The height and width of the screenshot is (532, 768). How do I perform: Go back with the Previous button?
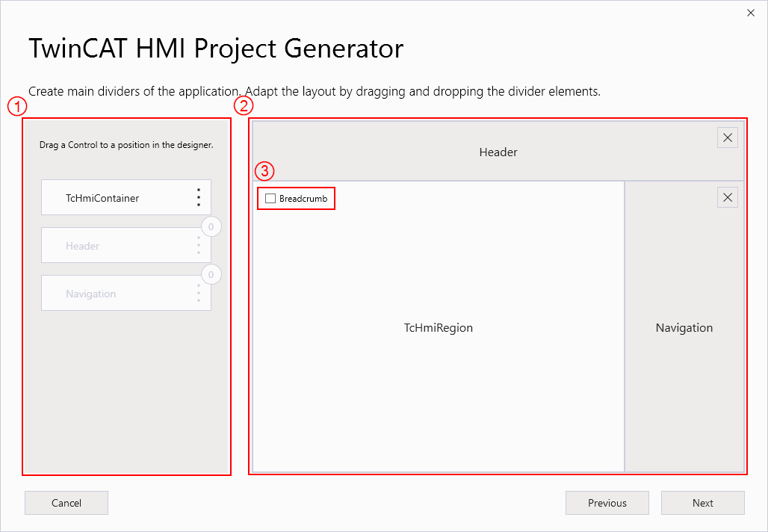[607, 503]
